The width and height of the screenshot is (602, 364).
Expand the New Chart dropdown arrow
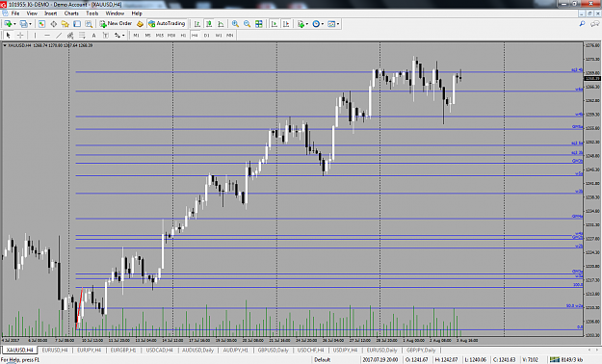14,24
